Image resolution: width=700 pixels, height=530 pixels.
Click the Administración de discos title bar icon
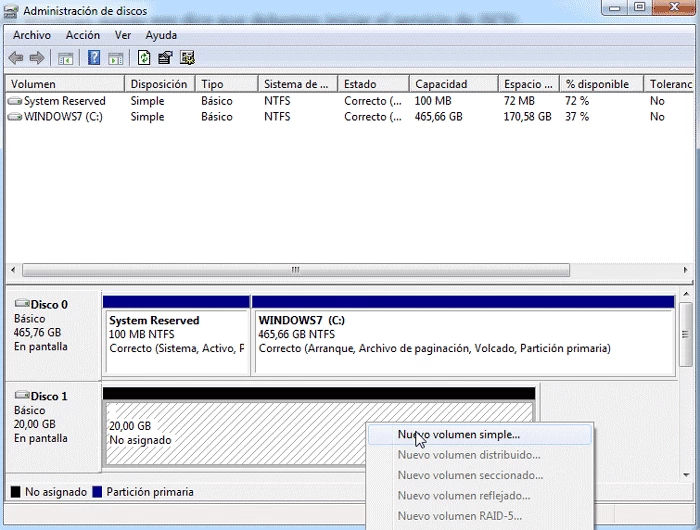[x=11, y=12]
